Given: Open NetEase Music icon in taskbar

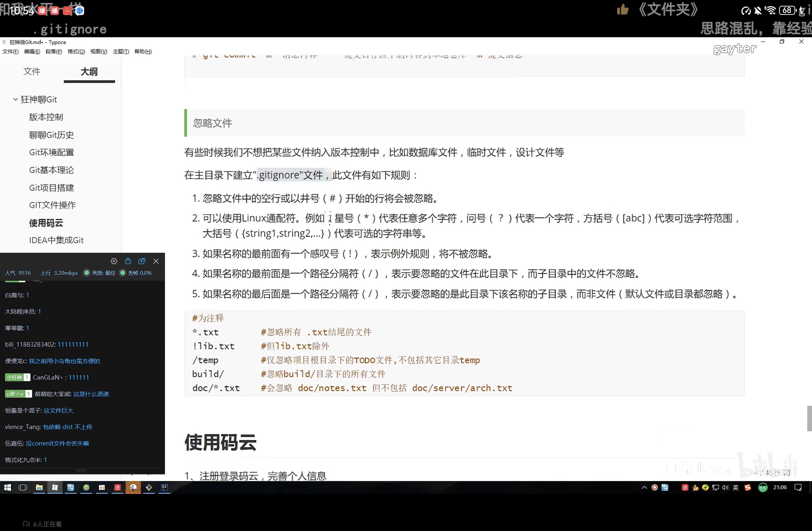Looking at the screenshot, I should pos(117,487).
